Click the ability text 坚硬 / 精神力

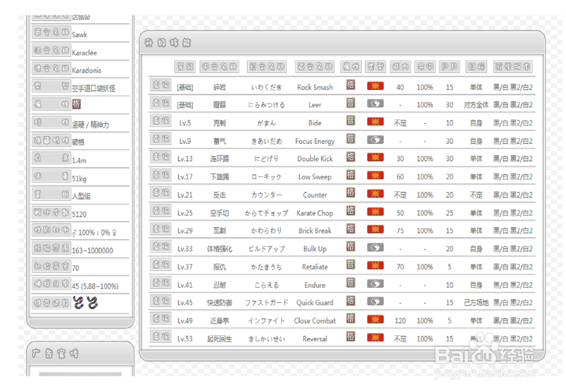coord(90,125)
